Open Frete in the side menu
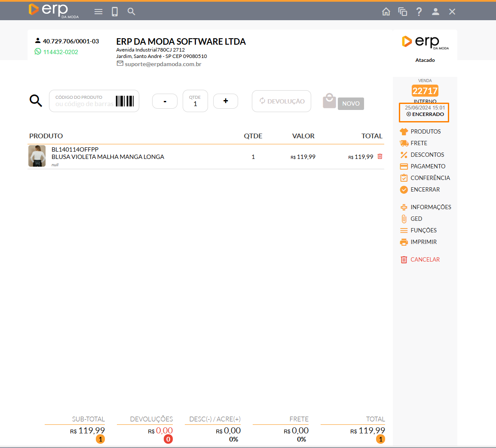This screenshot has height=448, width=496. click(419, 143)
